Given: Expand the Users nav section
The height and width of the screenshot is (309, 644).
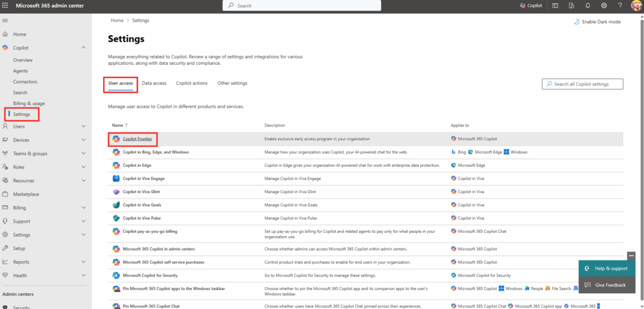Looking at the screenshot, I should [x=84, y=126].
